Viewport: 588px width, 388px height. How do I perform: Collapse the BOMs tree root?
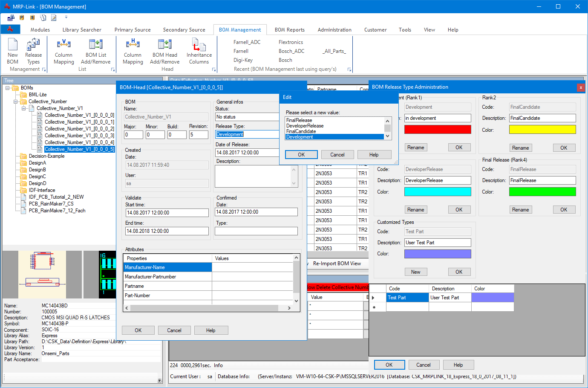[x=8, y=88]
